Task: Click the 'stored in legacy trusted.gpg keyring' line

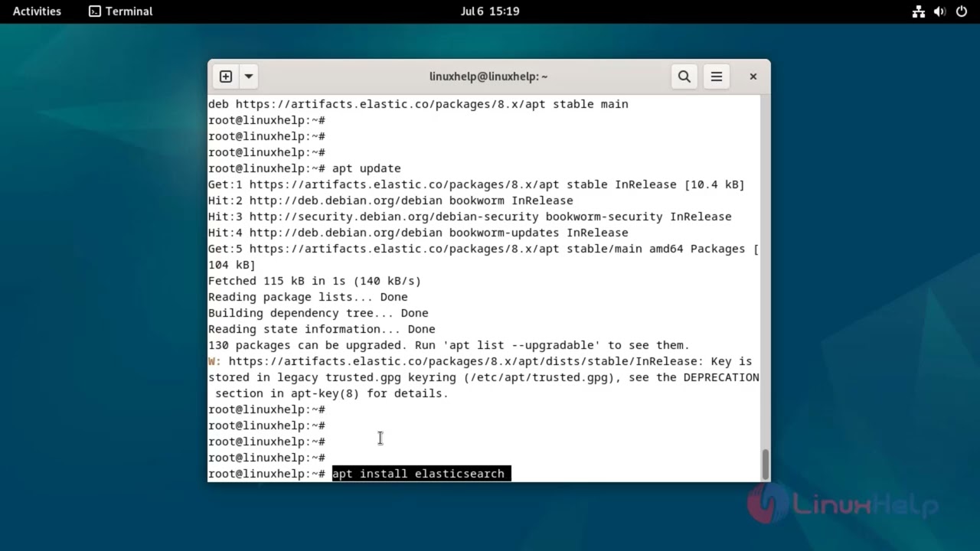Action: pos(484,377)
